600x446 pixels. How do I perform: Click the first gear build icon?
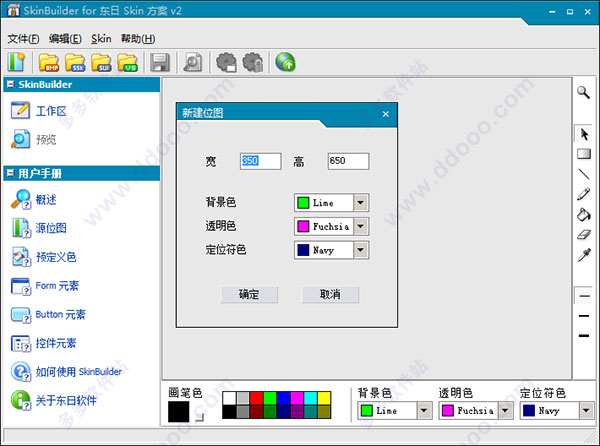[x=227, y=62]
